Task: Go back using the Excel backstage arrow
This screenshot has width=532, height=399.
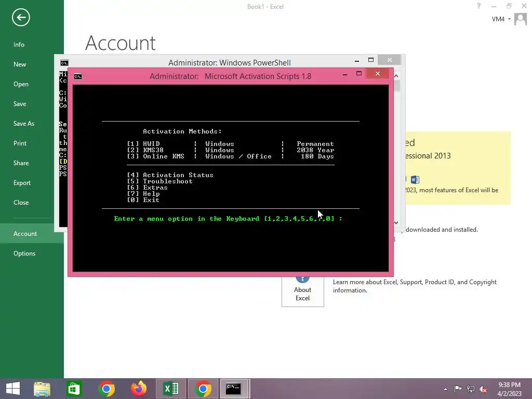Action: 21,17
